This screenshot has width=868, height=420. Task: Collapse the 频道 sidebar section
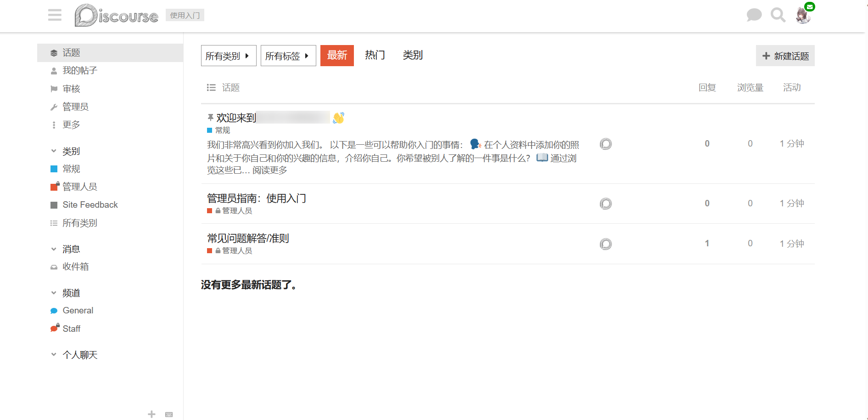54,293
